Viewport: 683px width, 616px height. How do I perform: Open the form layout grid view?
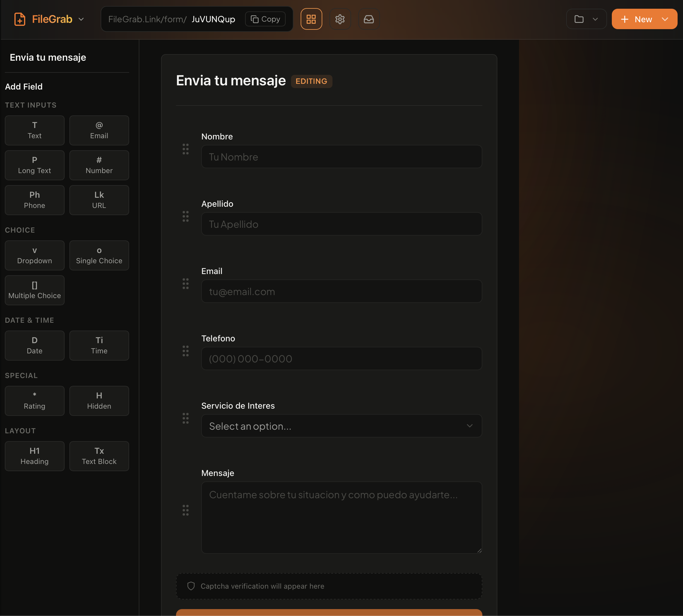(x=311, y=19)
